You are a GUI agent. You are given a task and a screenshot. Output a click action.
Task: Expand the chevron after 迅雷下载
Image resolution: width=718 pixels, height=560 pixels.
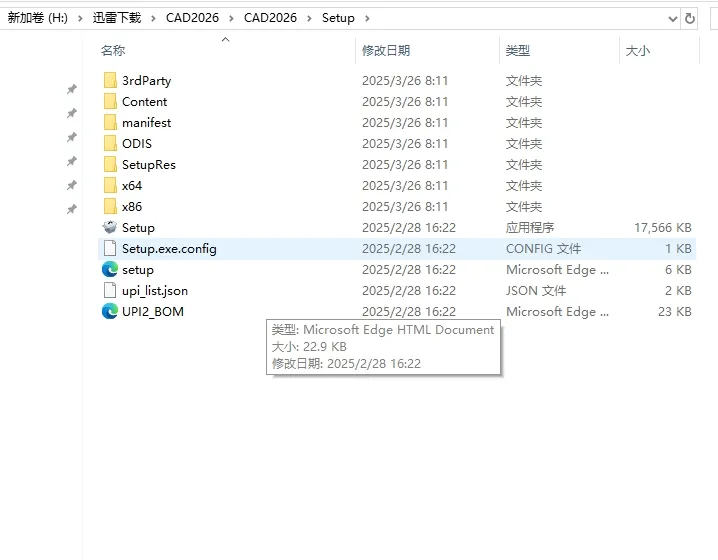click(153, 18)
